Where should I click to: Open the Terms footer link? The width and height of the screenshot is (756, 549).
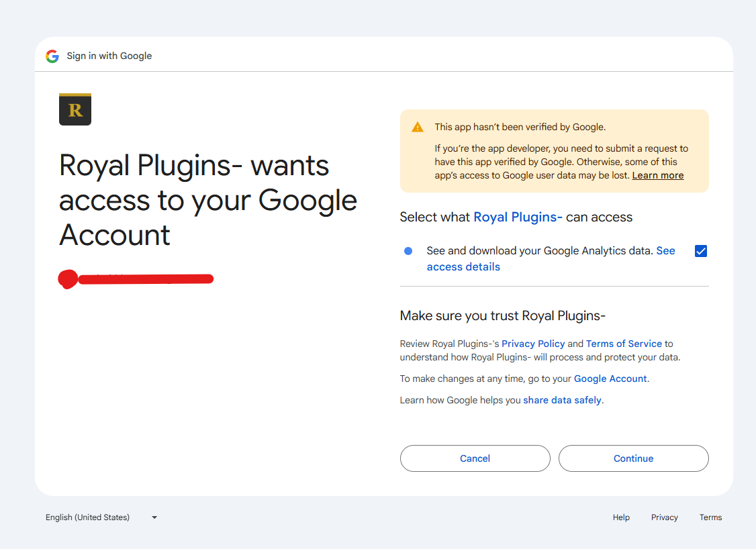(x=710, y=517)
